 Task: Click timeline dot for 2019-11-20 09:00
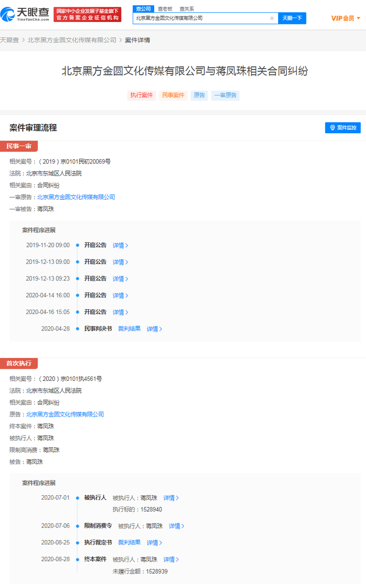[77, 245]
